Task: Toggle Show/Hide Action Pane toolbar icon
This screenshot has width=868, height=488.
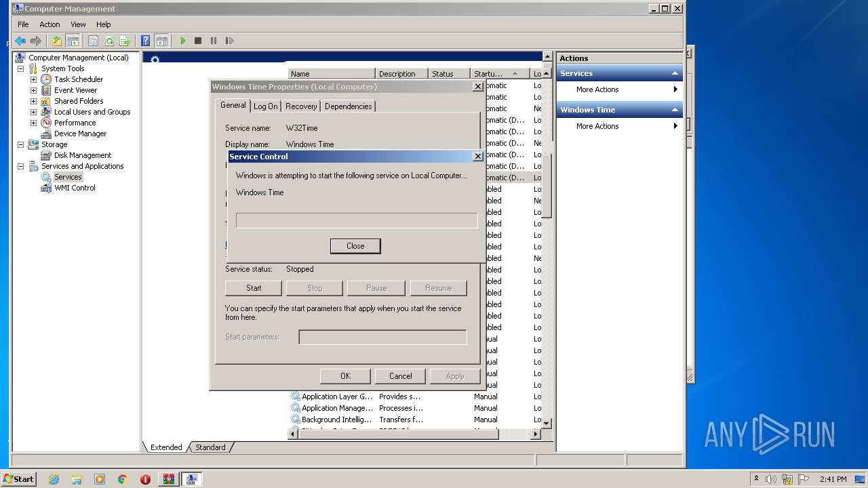Action: (x=161, y=41)
